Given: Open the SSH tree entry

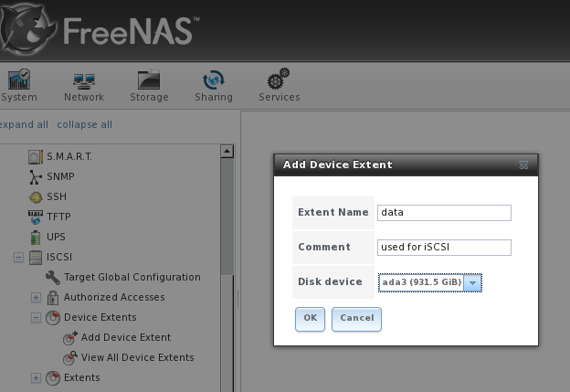Looking at the screenshot, I should [57, 196].
